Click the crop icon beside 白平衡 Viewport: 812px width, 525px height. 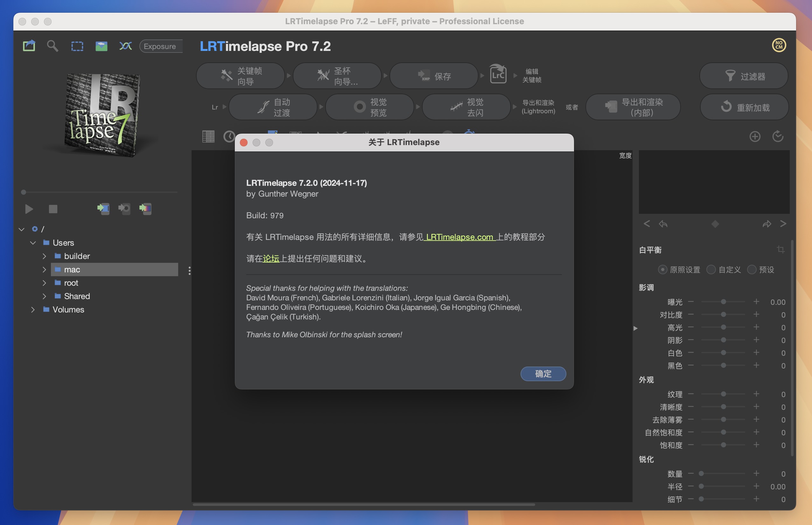(x=780, y=249)
